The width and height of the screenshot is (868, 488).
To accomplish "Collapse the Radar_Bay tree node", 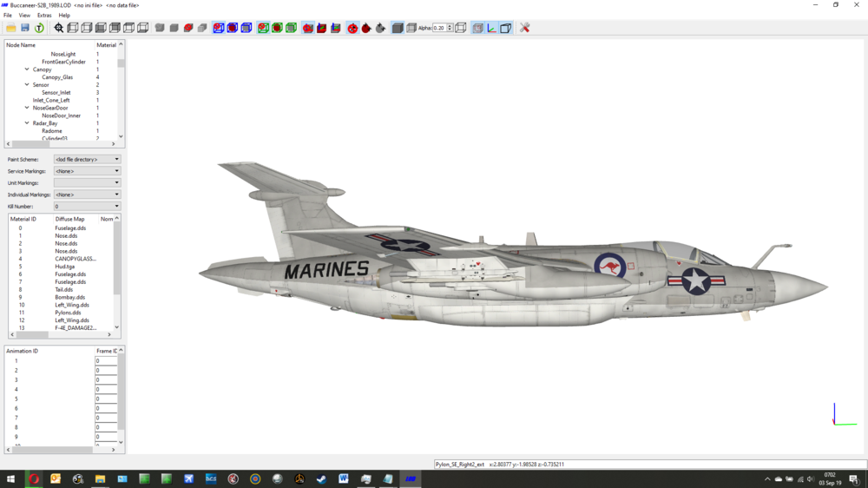I will (27, 123).
